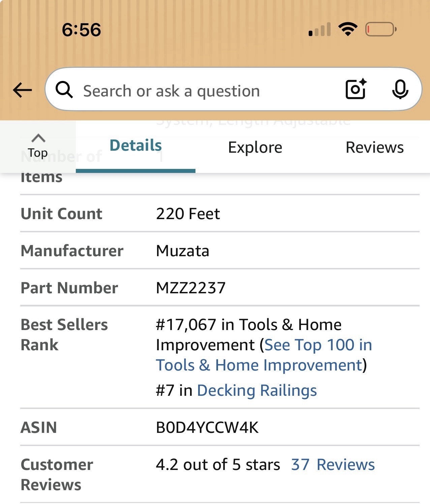430x504 pixels.
Task: Switch to the Explore tab
Action: [255, 147]
